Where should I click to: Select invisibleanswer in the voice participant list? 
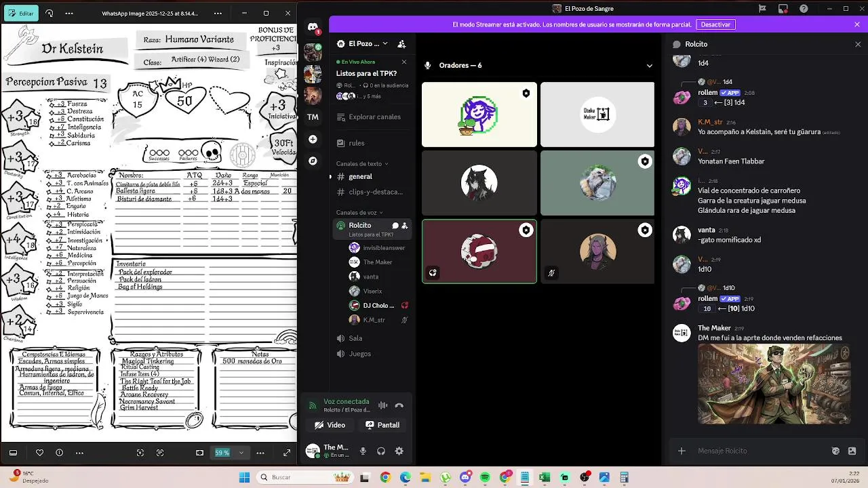(378, 248)
